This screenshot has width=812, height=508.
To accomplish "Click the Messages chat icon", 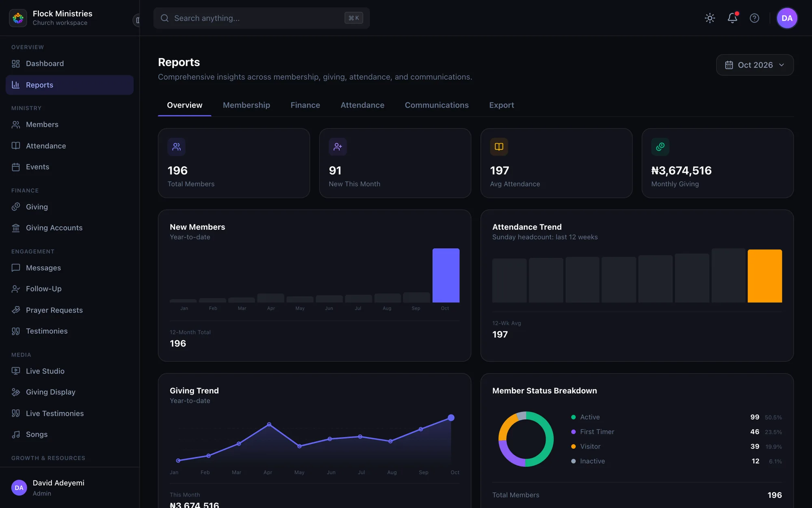I will tap(16, 268).
